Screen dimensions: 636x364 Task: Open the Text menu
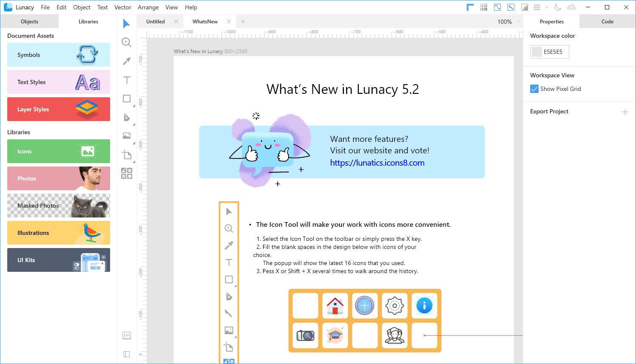(x=102, y=7)
